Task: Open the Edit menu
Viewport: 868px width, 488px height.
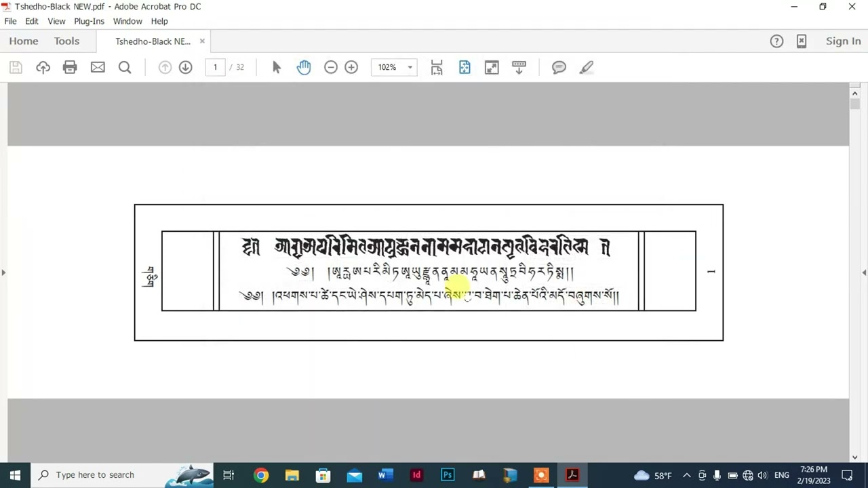Action: coord(32,21)
